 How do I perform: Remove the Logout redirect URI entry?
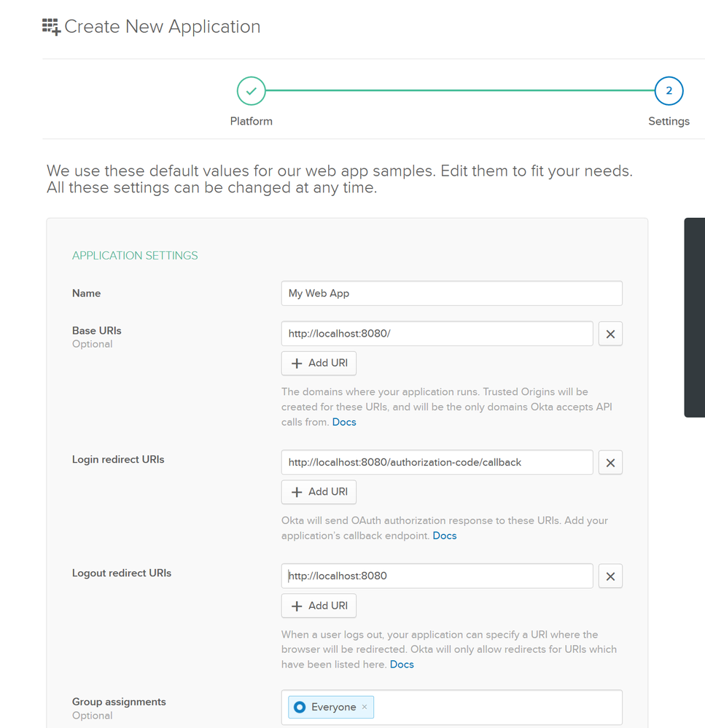tap(610, 576)
